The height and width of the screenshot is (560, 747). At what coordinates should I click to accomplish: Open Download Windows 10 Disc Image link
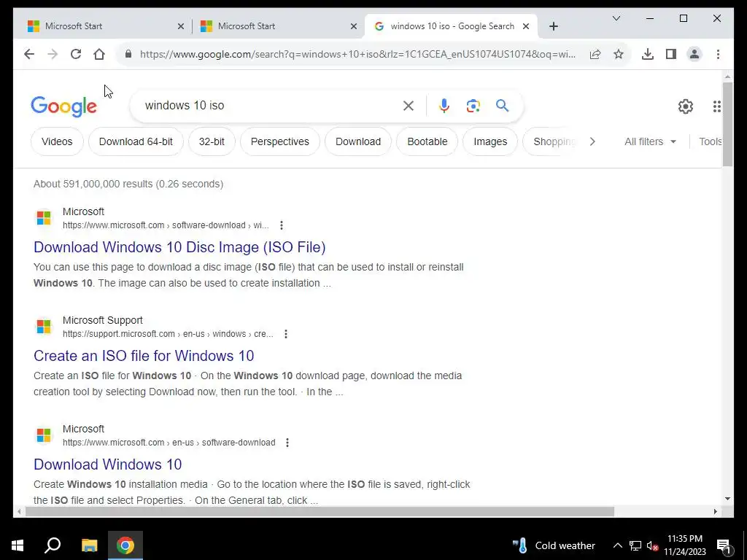click(x=179, y=247)
